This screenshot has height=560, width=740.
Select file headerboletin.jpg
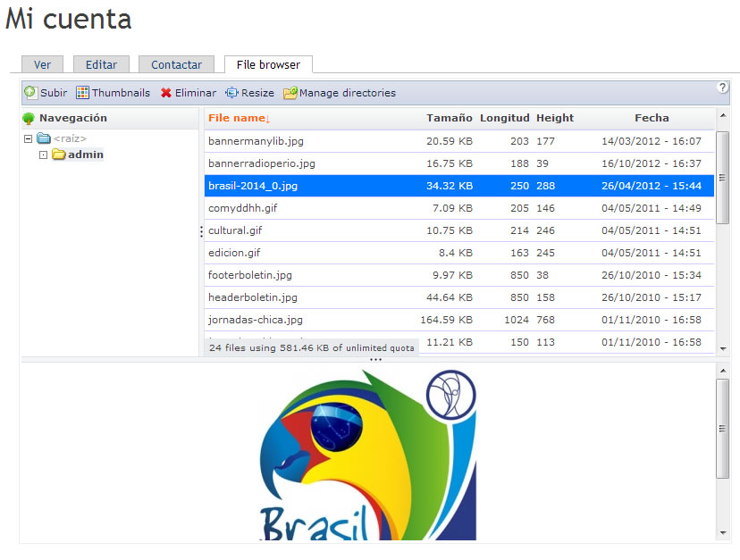[x=459, y=297]
